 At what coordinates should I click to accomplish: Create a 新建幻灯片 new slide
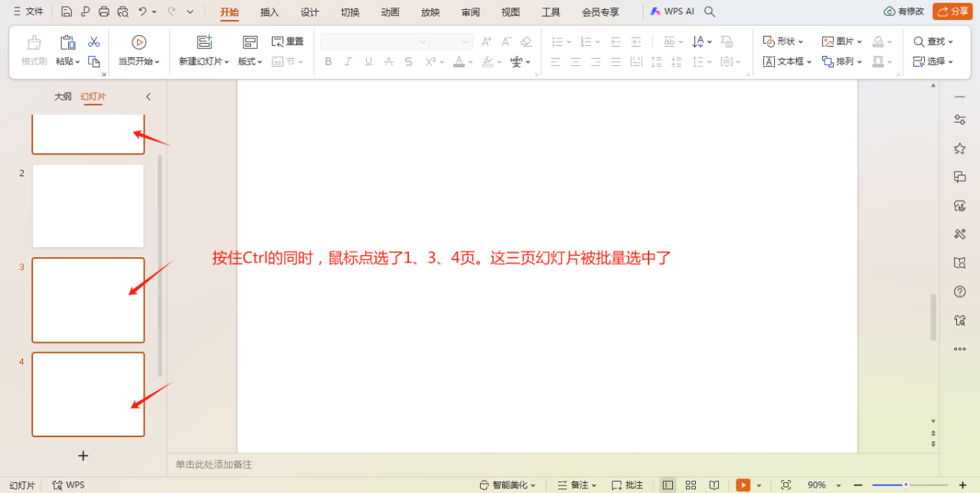pyautogui.click(x=204, y=51)
